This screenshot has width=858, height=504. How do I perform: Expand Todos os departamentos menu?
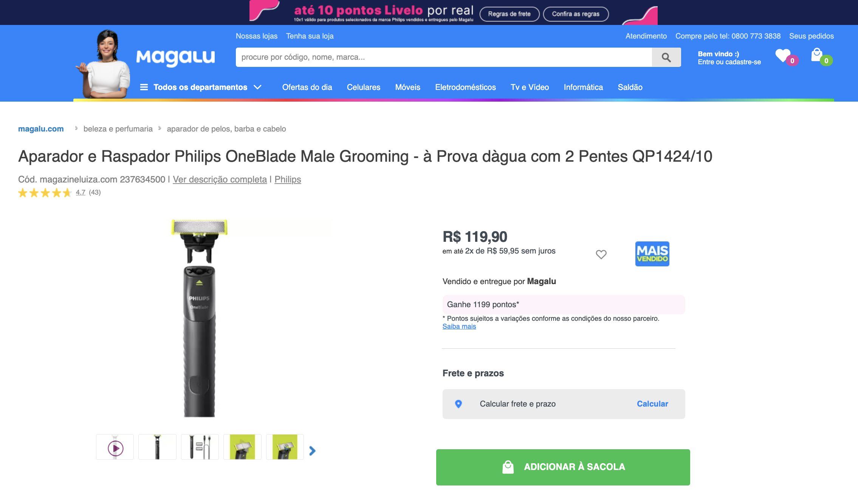pyautogui.click(x=201, y=87)
